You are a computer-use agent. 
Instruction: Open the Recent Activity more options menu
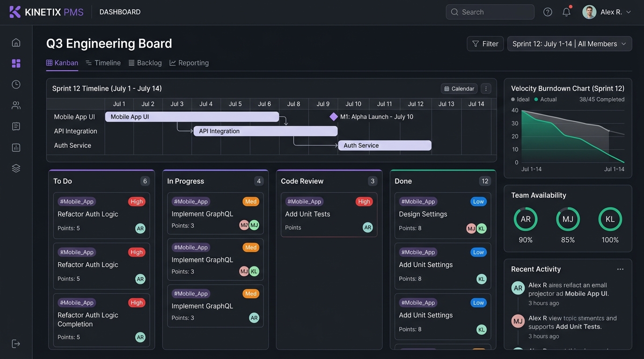[x=620, y=269]
